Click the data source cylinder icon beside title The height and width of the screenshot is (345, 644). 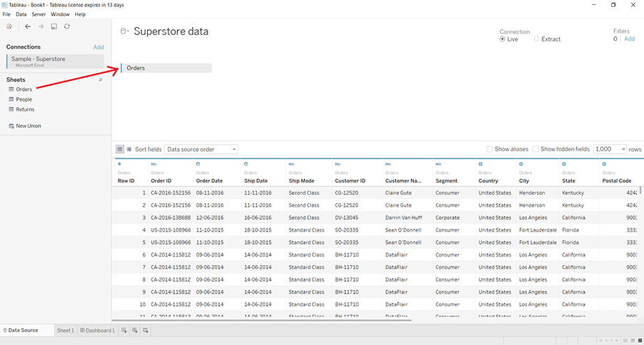click(x=123, y=31)
